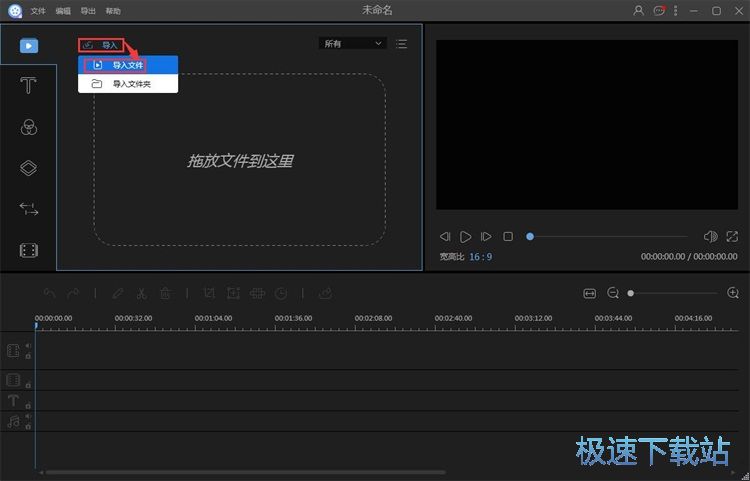Viewport: 750px width, 481px height.
Task: Click the 导入 import button
Action: pos(101,45)
